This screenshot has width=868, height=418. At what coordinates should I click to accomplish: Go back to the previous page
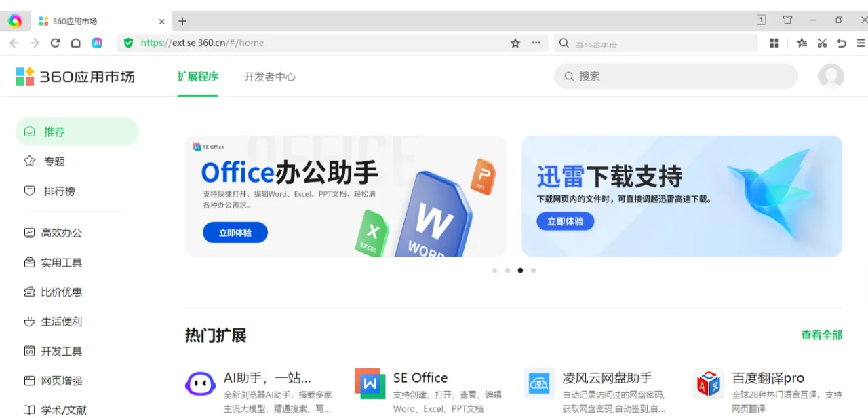[x=14, y=43]
